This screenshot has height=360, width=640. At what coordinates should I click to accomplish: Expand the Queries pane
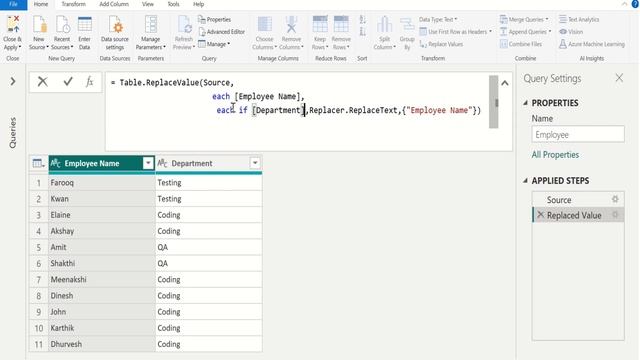(x=13, y=82)
